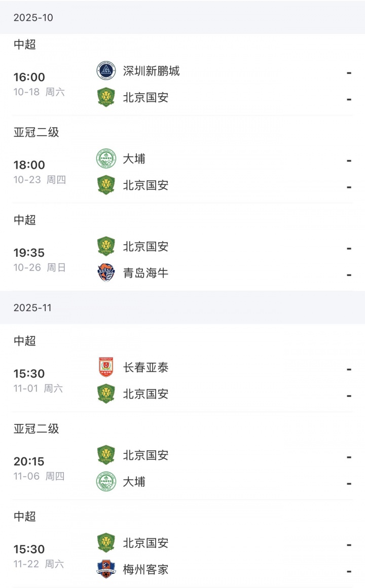Open the 16:00 match on 10-18
This screenshot has width=365, height=588.
tap(29, 77)
